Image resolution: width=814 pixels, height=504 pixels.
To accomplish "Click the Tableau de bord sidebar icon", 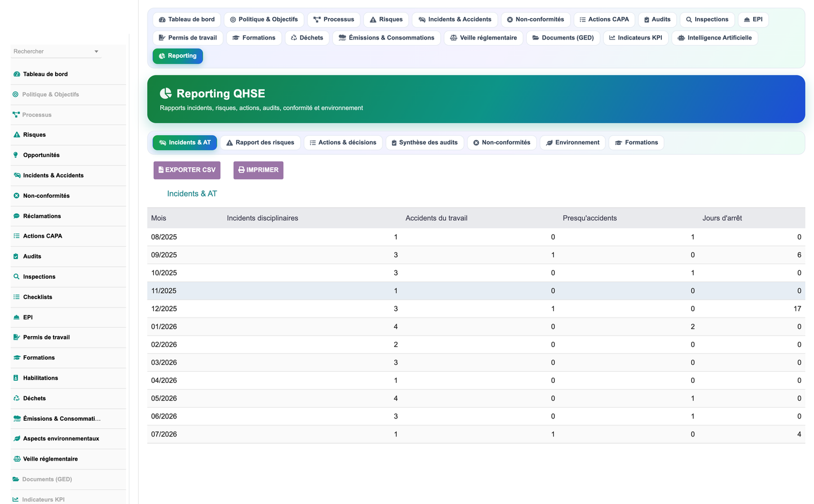I will point(16,74).
